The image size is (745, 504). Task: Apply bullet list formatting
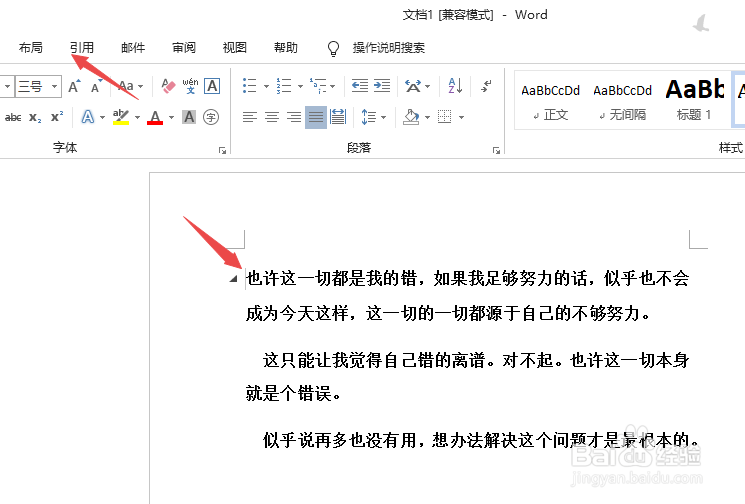(250, 86)
